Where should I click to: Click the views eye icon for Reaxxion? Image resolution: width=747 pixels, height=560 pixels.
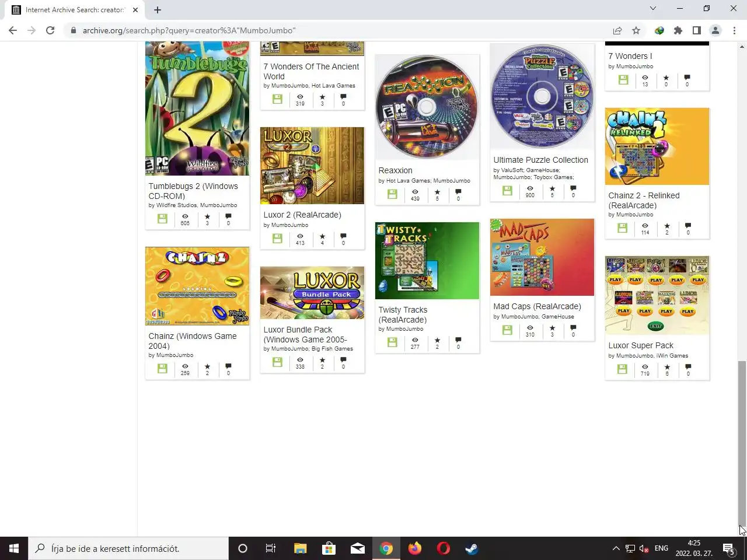(x=415, y=191)
